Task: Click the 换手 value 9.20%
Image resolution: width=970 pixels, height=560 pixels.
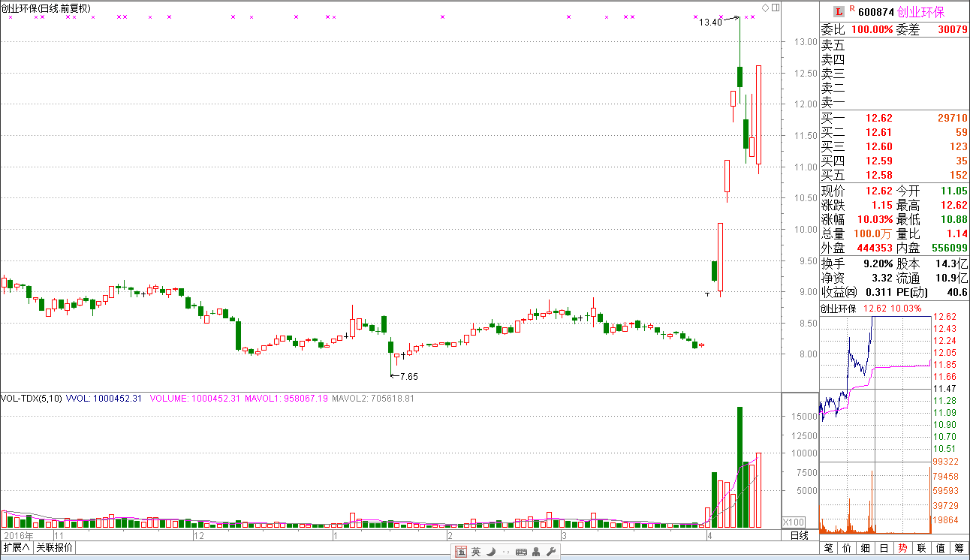Action: point(878,264)
